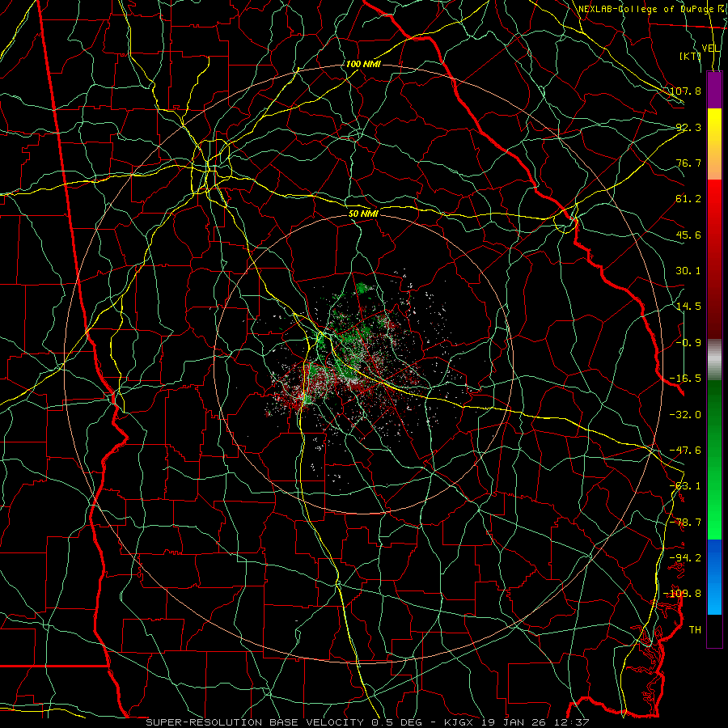This screenshot has height=728, width=728.
Task: Select the -63.1 velocity scale value
Action: point(685,486)
